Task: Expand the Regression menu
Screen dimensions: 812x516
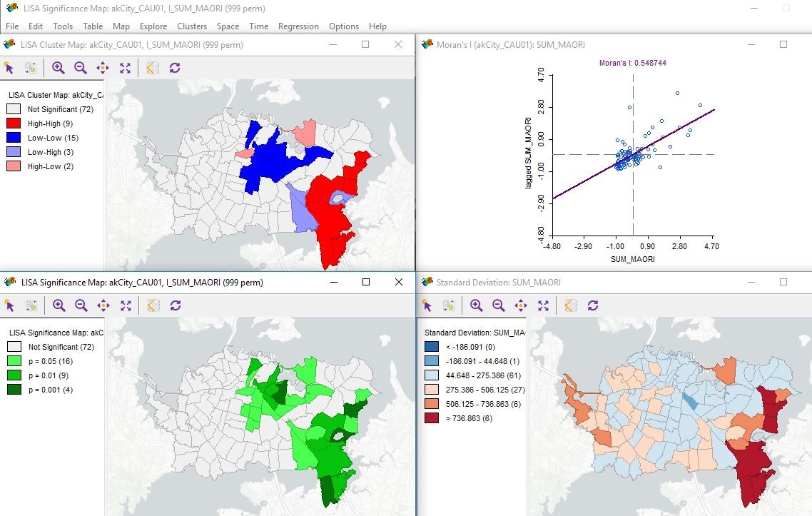Action: 298,26
